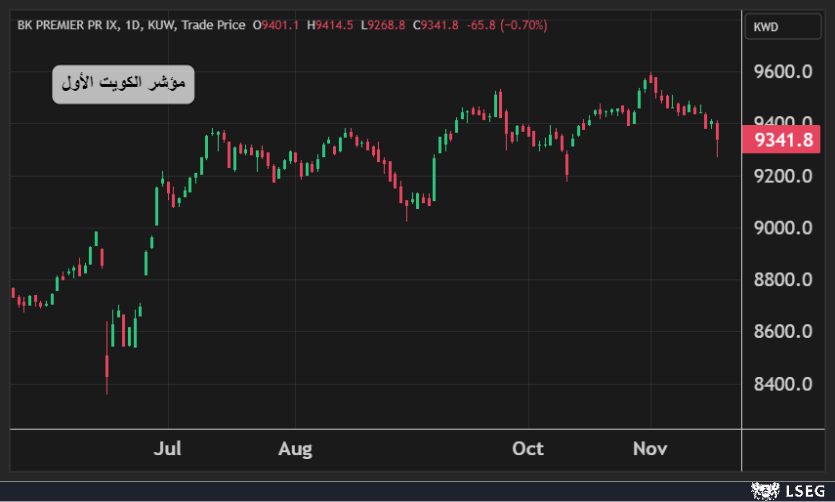Click the close value C9341.8

point(435,25)
